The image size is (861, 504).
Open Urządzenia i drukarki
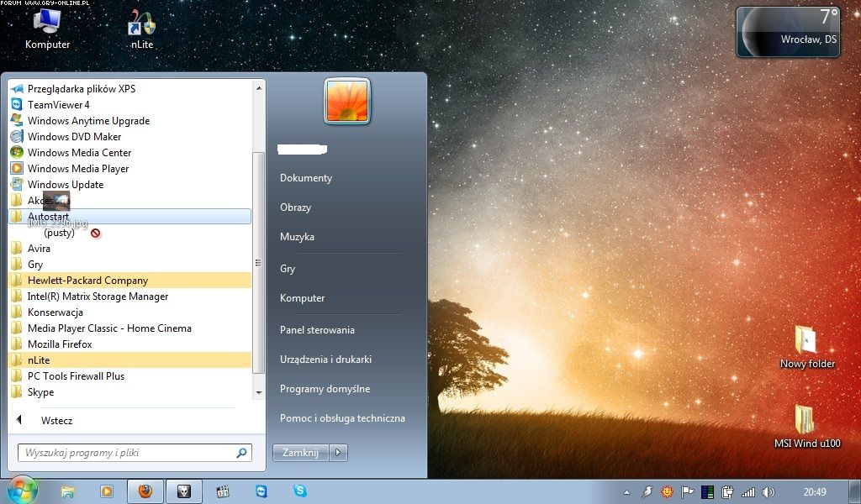pyautogui.click(x=325, y=360)
